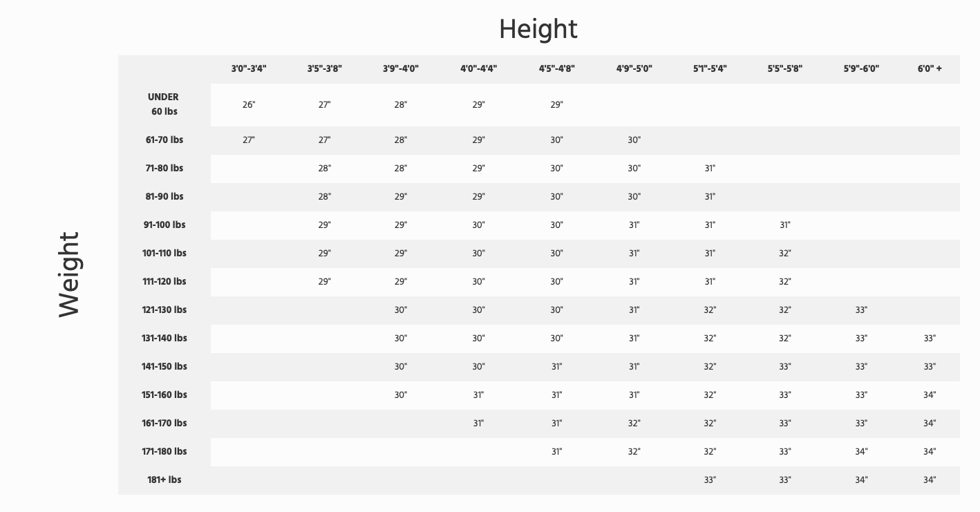Click the 6'0" + column header

pos(930,69)
